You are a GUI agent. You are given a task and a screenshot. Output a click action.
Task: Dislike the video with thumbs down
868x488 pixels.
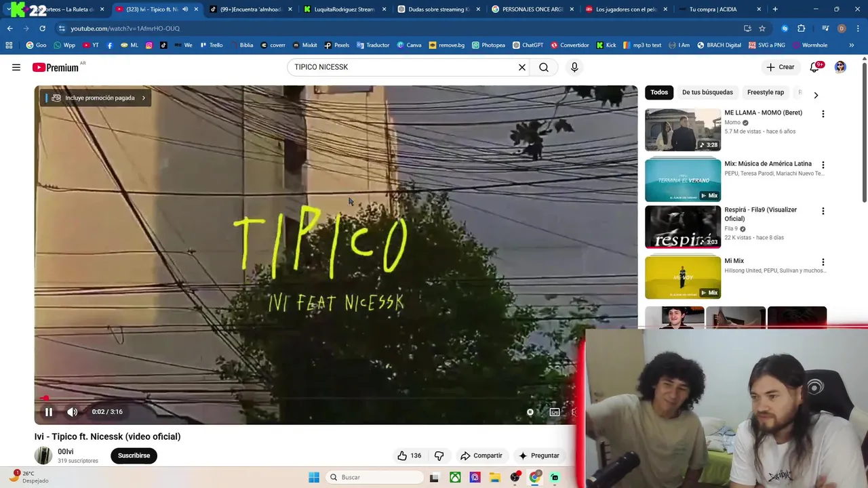pyautogui.click(x=439, y=455)
